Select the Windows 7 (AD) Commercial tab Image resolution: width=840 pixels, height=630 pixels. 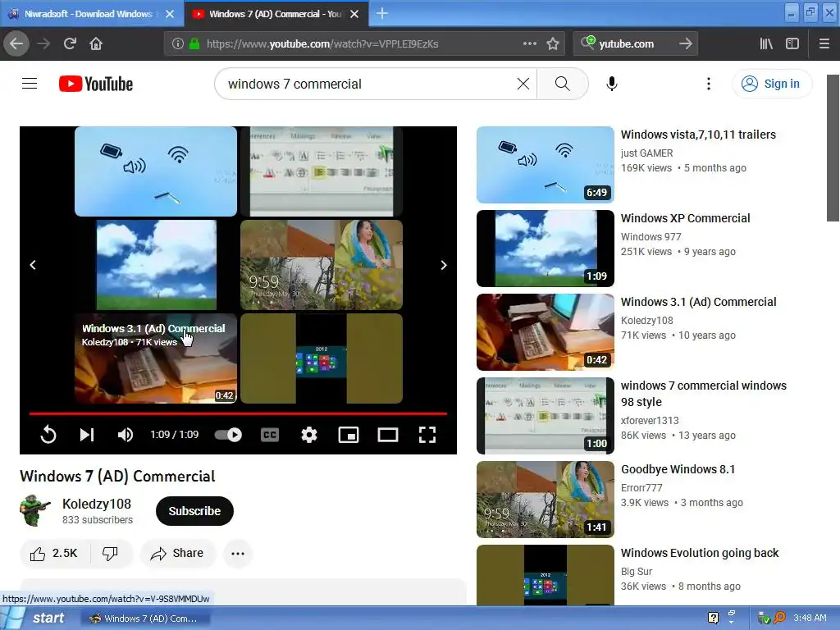[x=276, y=14]
